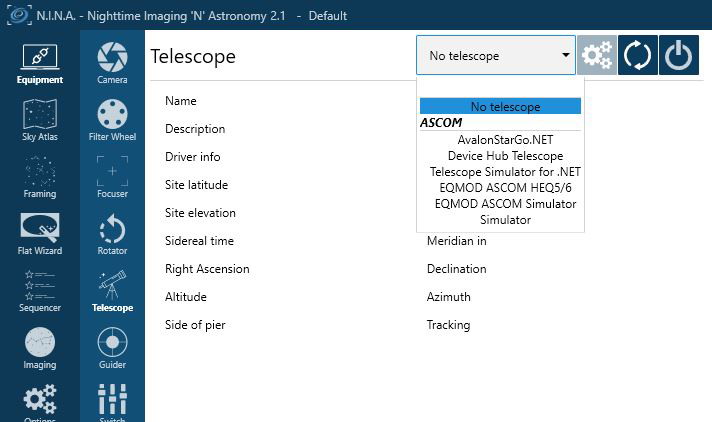Connect telescope with the power button
The image size is (712, 422).
[678, 55]
